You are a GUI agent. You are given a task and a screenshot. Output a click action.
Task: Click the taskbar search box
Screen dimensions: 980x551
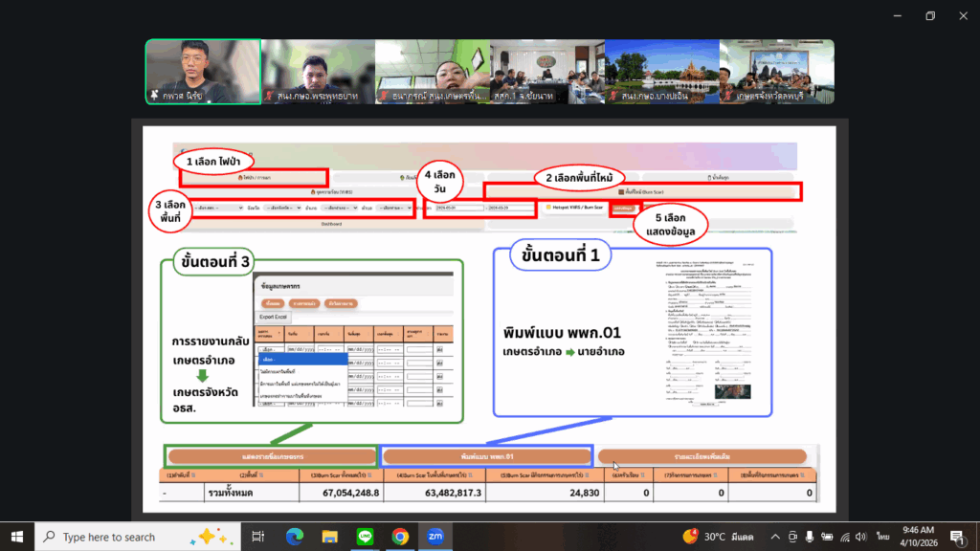click(134, 537)
